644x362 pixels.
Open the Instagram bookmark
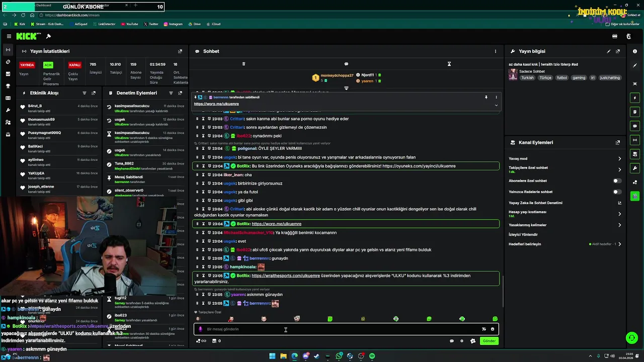(173, 24)
